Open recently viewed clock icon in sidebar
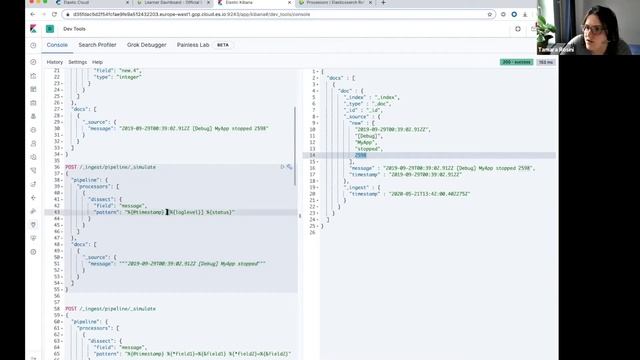The image size is (640, 360). pos(33,45)
